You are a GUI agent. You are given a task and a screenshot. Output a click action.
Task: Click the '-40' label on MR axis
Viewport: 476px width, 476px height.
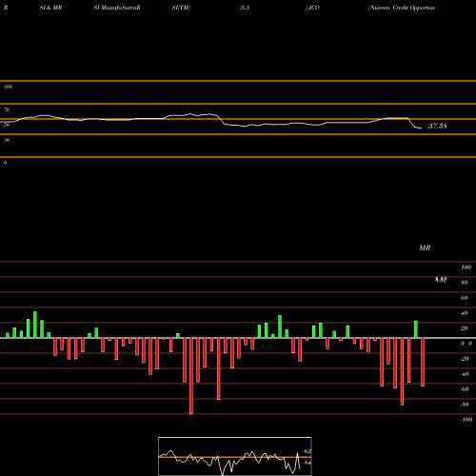[x=465, y=374]
